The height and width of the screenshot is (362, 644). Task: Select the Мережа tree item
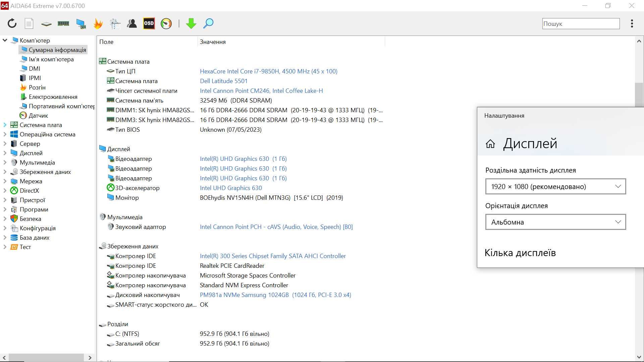(26, 181)
